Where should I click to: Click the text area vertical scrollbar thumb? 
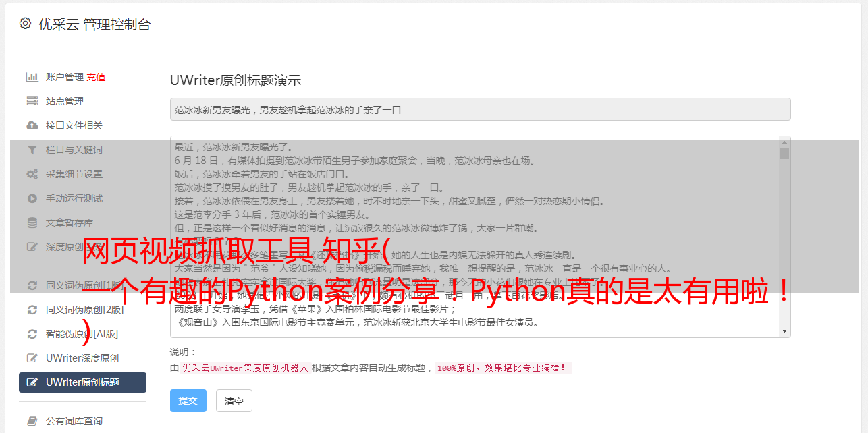[x=784, y=153]
